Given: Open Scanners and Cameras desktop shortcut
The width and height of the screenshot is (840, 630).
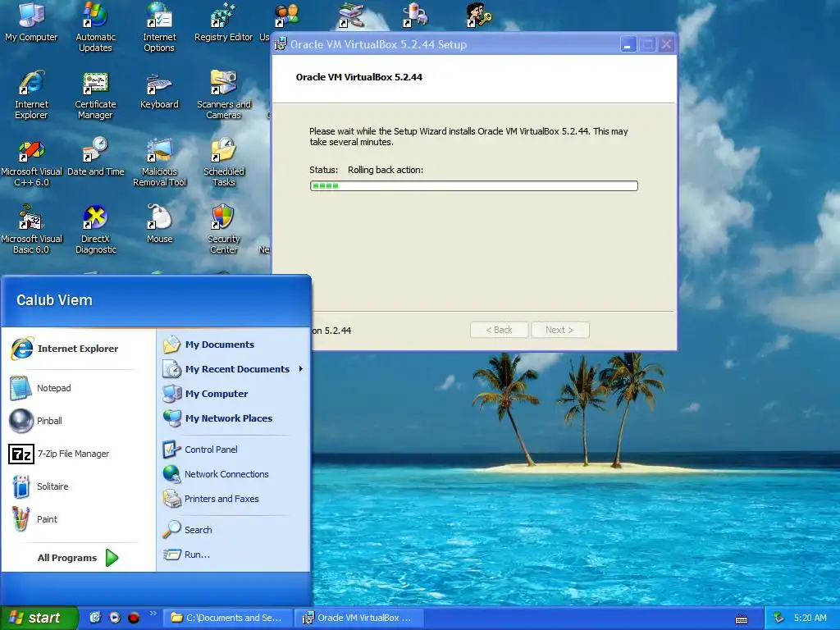Looking at the screenshot, I should pos(223,94).
